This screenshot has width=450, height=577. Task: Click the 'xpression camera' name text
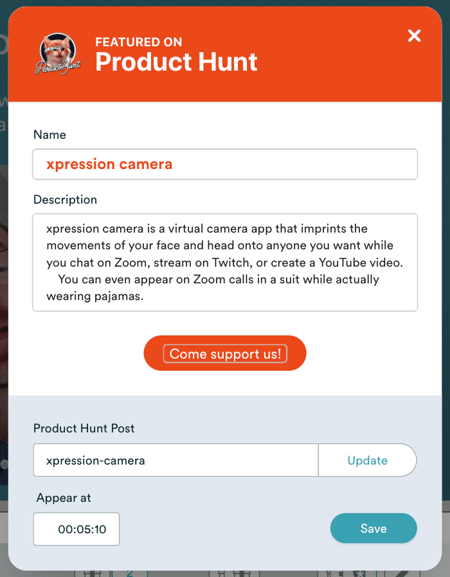point(109,164)
